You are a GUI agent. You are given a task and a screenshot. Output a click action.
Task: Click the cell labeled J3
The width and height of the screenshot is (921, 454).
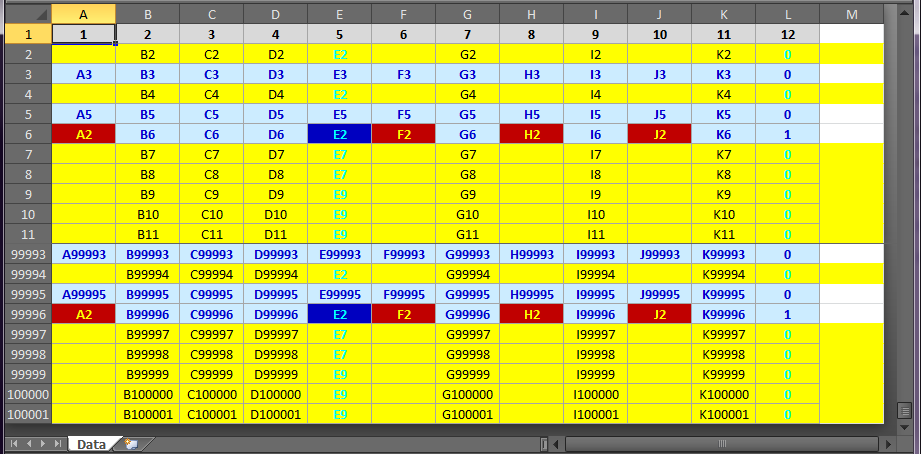tap(660, 75)
